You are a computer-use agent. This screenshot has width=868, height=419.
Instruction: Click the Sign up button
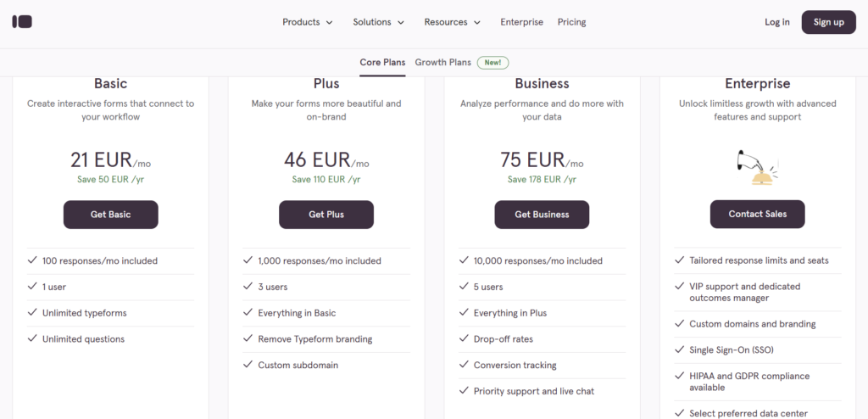click(829, 22)
